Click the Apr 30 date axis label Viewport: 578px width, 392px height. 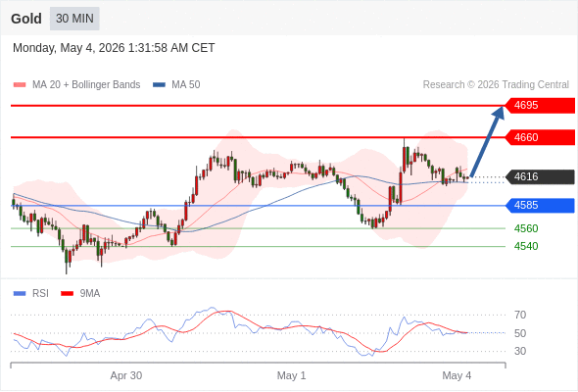pos(126,375)
